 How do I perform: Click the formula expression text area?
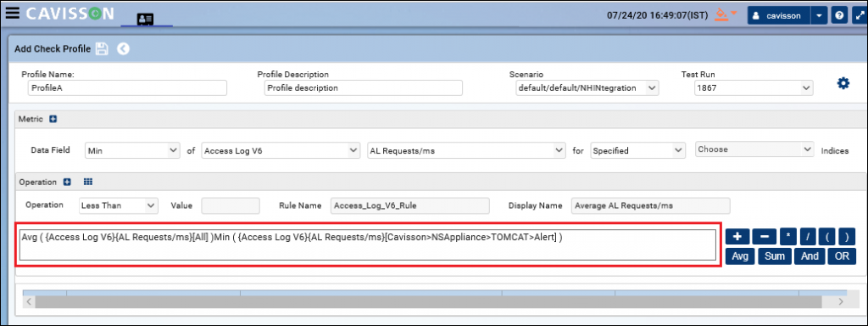(x=368, y=244)
